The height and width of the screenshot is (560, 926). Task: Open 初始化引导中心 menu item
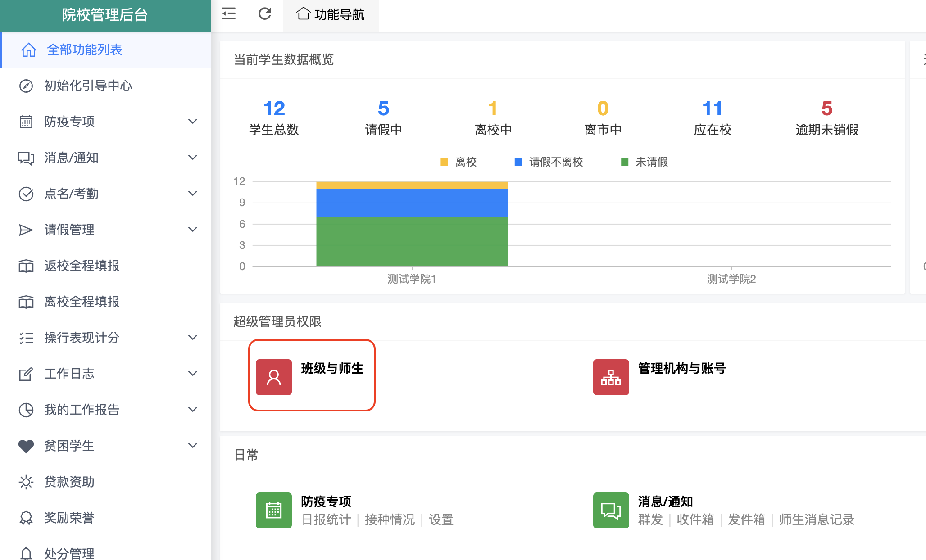[105, 86]
